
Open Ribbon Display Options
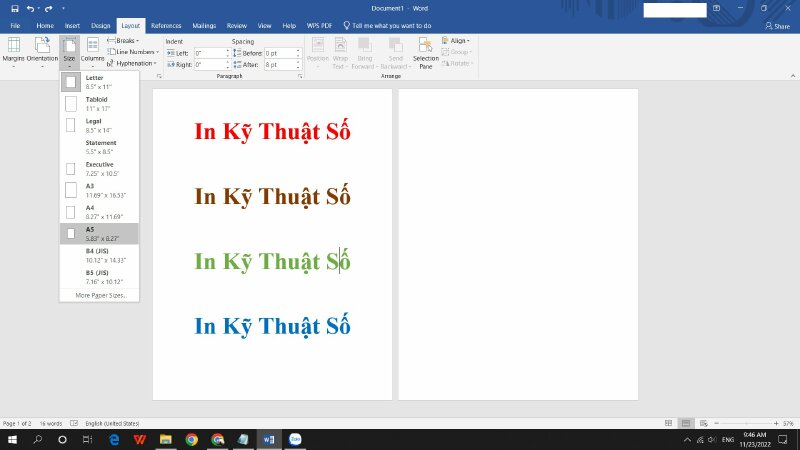pos(716,8)
